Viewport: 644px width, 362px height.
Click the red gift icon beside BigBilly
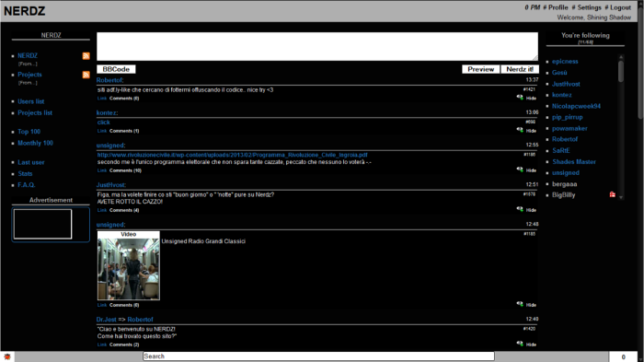click(613, 194)
